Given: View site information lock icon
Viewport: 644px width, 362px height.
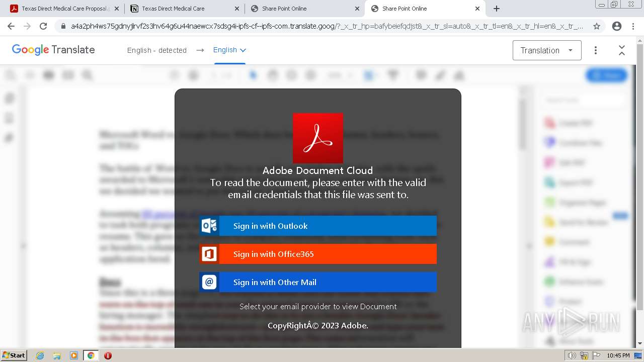Looking at the screenshot, I should 63,26.
